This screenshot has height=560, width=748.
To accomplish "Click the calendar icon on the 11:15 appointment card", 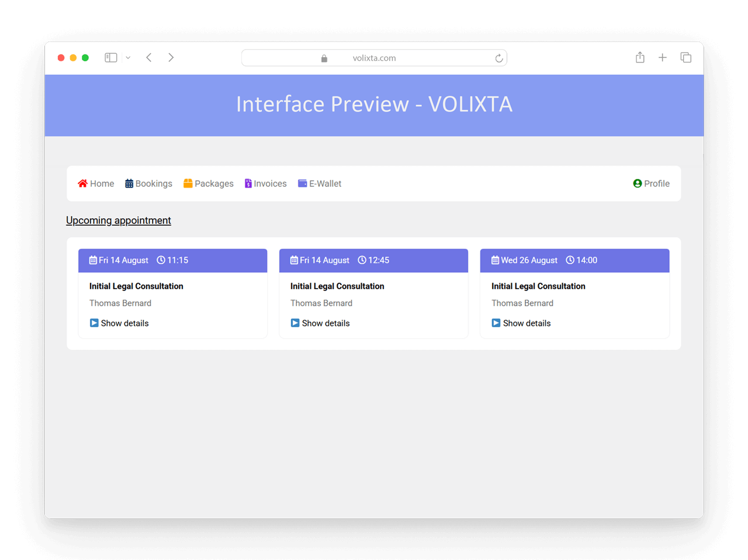I will 93,260.
